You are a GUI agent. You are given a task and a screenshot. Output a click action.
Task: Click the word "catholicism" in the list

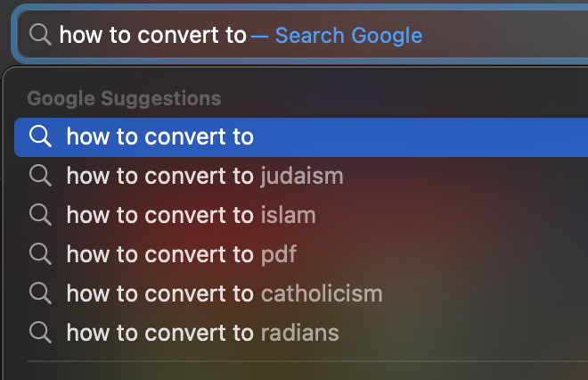tap(322, 293)
